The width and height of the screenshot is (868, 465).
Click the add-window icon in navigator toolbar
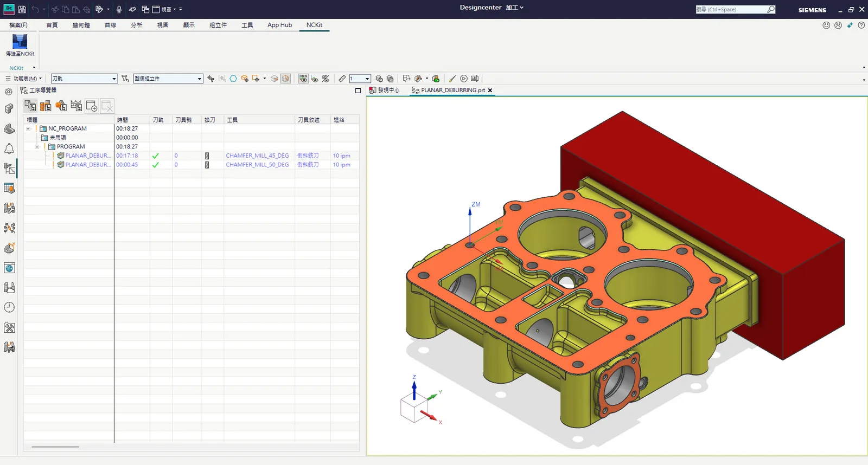pyautogui.click(x=92, y=106)
